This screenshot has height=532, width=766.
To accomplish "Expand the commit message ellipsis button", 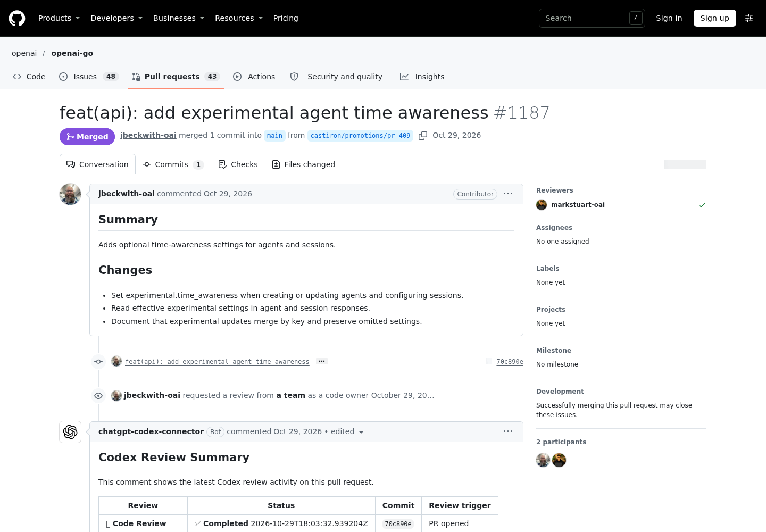I will [x=321, y=361].
